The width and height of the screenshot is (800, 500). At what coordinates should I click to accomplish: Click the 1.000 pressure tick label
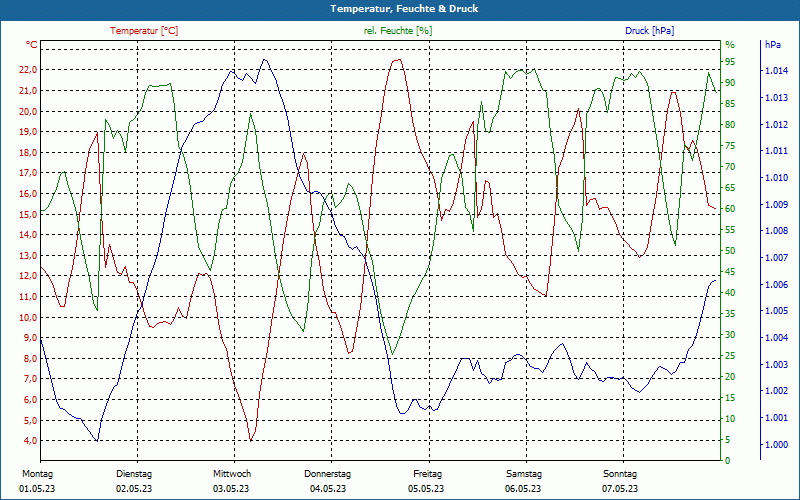[776, 445]
